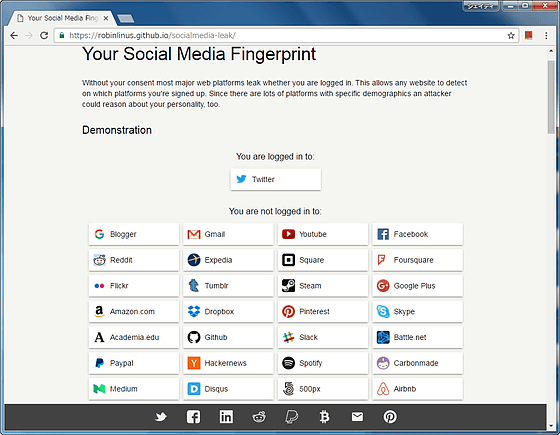Select the Your Social Media Fingerprint tab
Image resolution: width=560 pixels, height=435 pixels.
coord(61,18)
